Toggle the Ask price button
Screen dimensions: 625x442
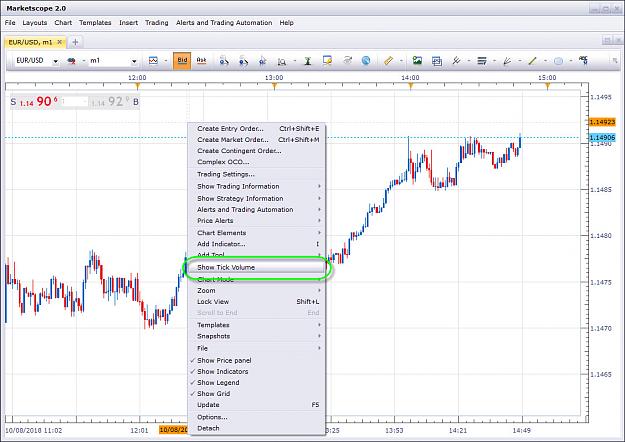click(x=201, y=61)
